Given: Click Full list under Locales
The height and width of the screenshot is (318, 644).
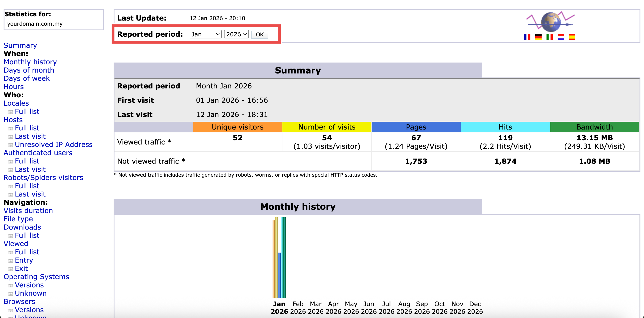Looking at the screenshot, I should tap(27, 111).
